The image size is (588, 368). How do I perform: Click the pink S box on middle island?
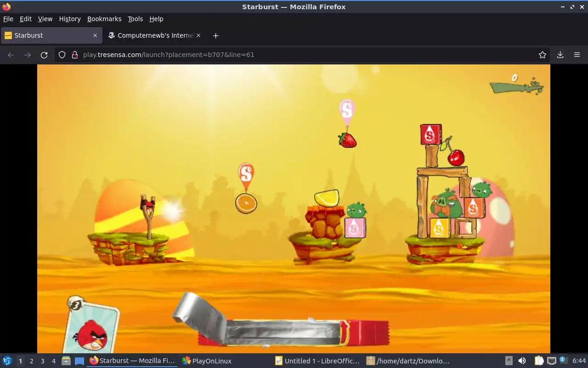pos(355,228)
